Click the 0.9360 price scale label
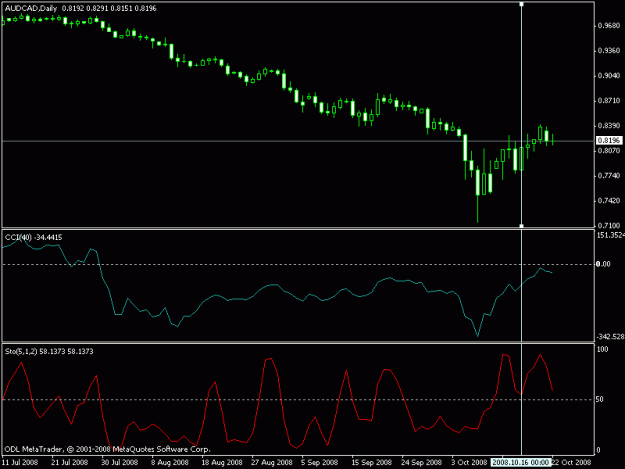625x469 pixels. coord(609,51)
